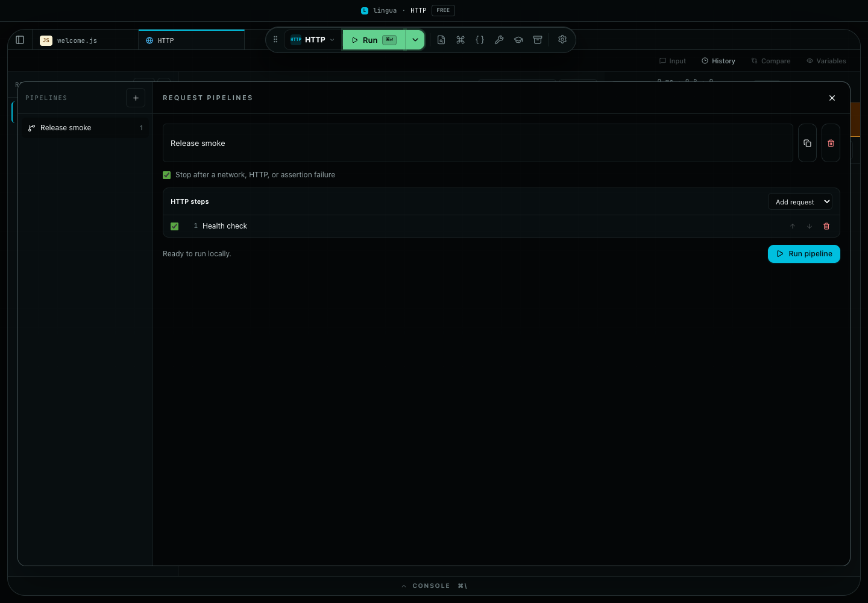Switch to the welcome.js tab
This screenshot has height=603, width=868.
tap(85, 40)
